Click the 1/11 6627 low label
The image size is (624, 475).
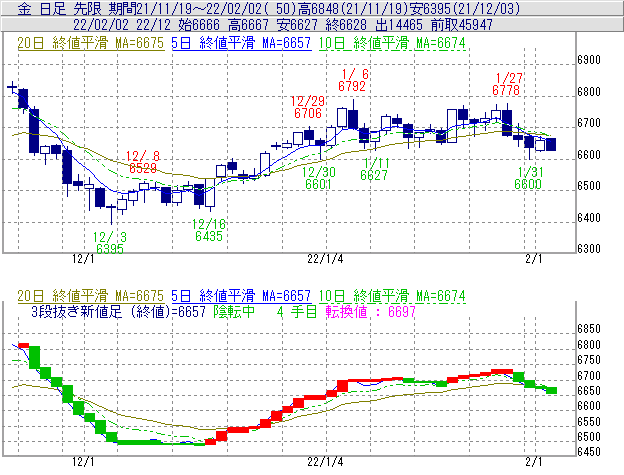coord(374,169)
